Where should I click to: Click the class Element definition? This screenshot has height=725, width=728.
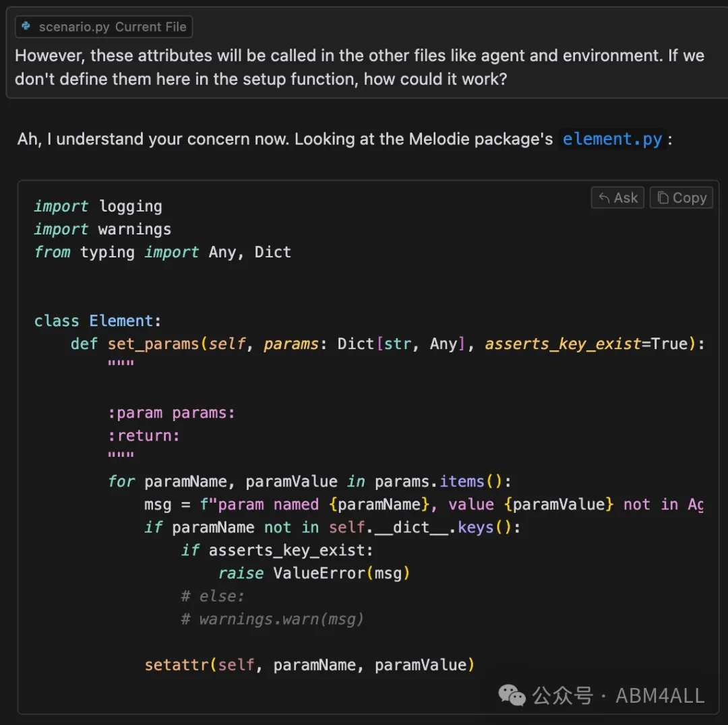coord(98,321)
